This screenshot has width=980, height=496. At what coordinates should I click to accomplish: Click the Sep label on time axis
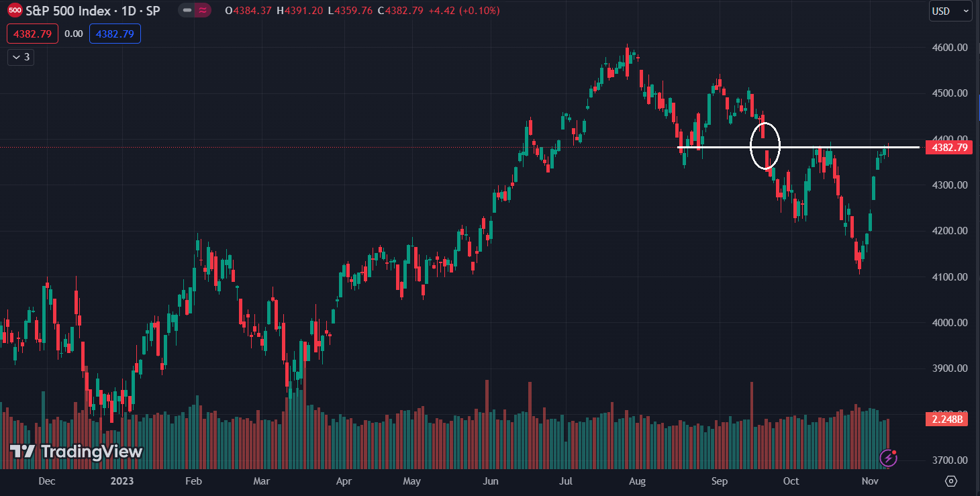720,481
